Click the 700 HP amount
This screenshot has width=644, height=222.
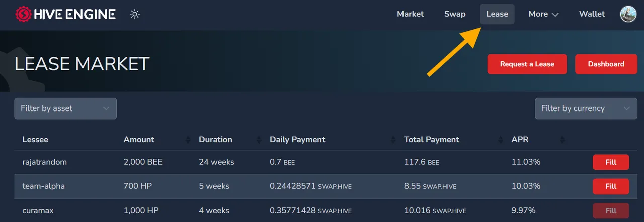coord(138,186)
